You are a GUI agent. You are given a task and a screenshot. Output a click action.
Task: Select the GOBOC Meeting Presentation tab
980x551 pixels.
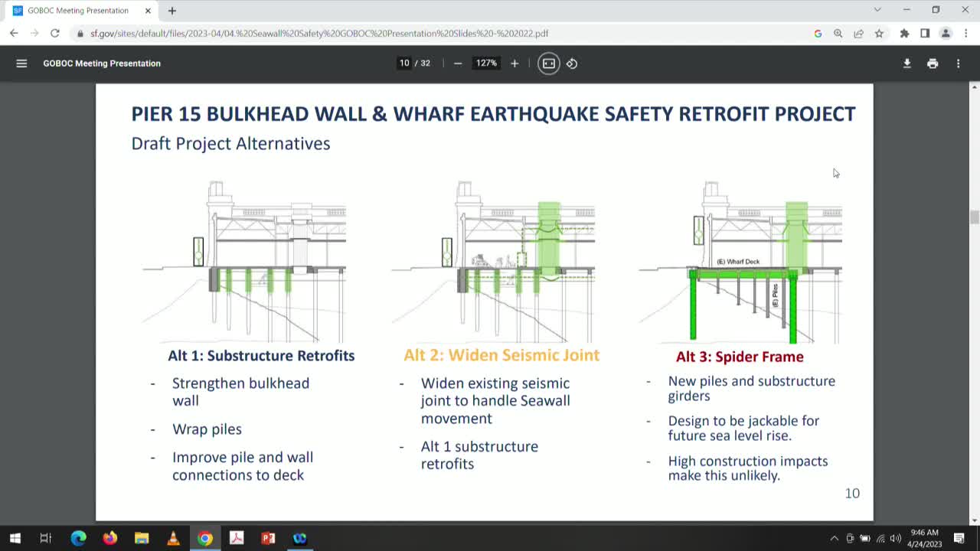coord(77,11)
